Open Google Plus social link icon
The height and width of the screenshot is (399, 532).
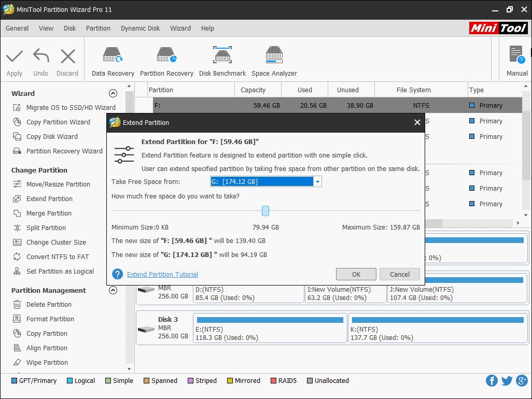tap(522, 381)
